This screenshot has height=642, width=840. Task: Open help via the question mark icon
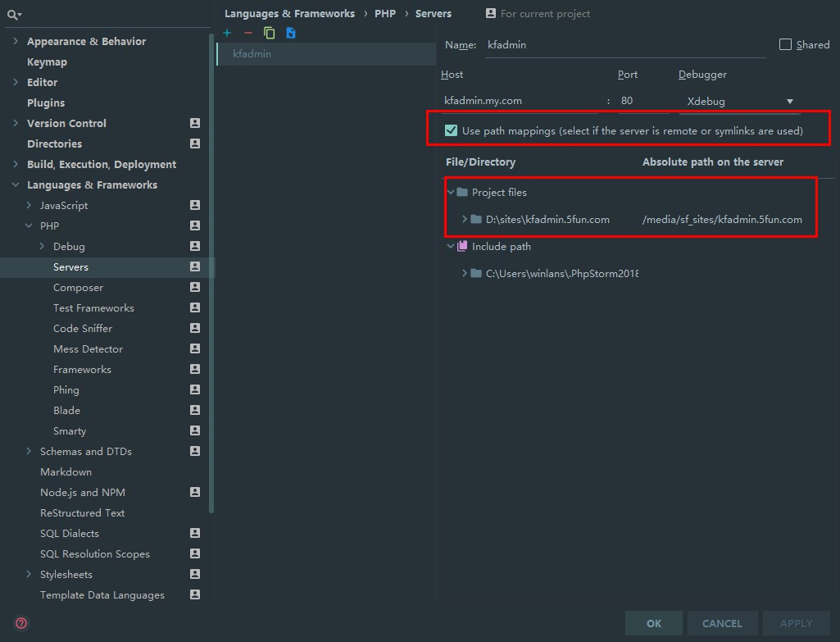[x=20, y=622]
